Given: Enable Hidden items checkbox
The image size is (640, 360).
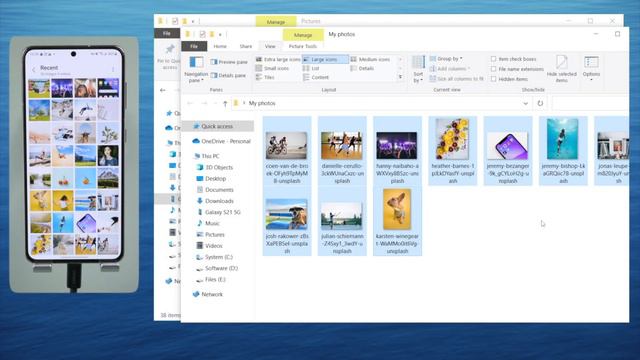Looking at the screenshot, I should click(493, 79).
